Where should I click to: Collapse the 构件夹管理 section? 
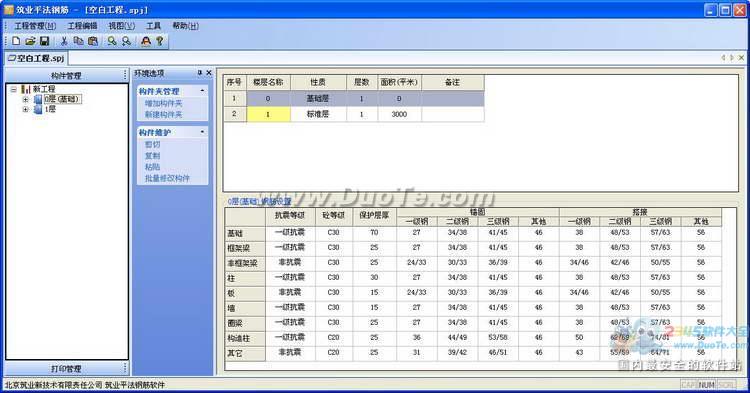point(202,91)
